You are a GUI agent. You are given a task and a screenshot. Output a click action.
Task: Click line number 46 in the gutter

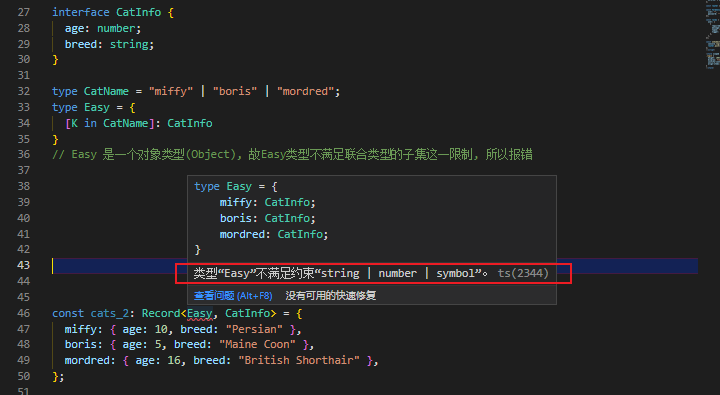[23, 313]
